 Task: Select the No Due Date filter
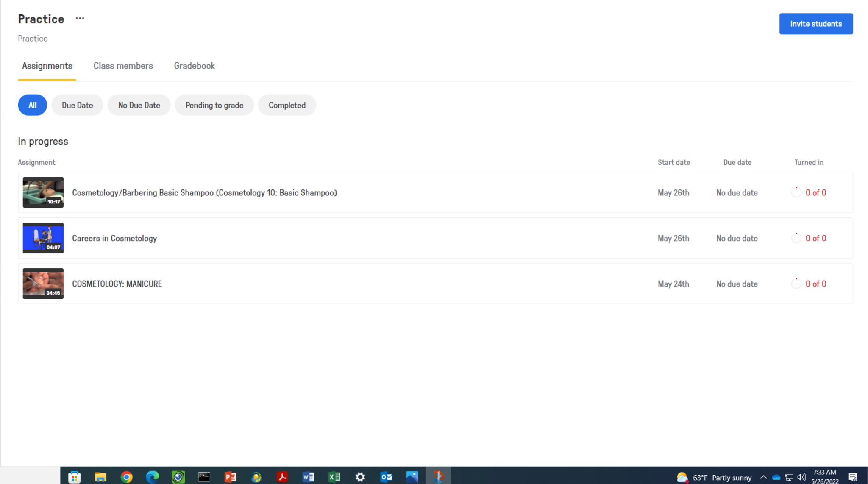139,105
